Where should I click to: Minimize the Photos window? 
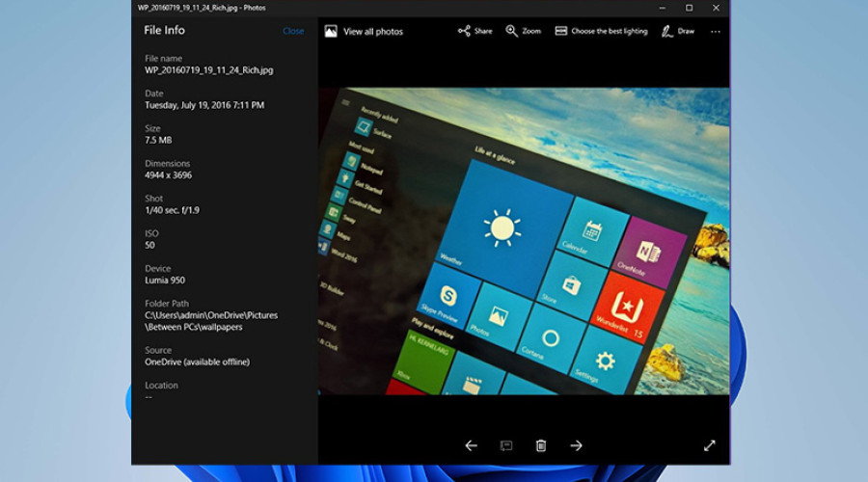pyautogui.click(x=662, y=8)
